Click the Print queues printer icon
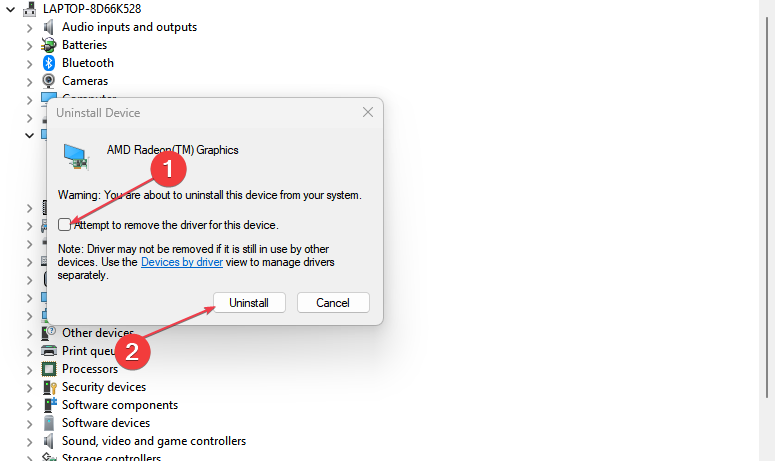 pyautogui.click(x=48, y=351)
